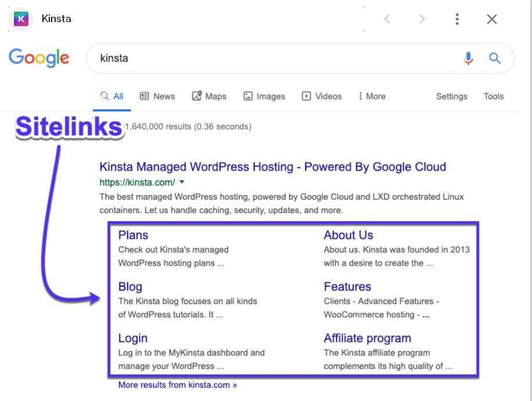Image resolution: width=532 pixels, height=401 pixels.
Task: Expand the More search options
Action: click(x=372, y=96)
